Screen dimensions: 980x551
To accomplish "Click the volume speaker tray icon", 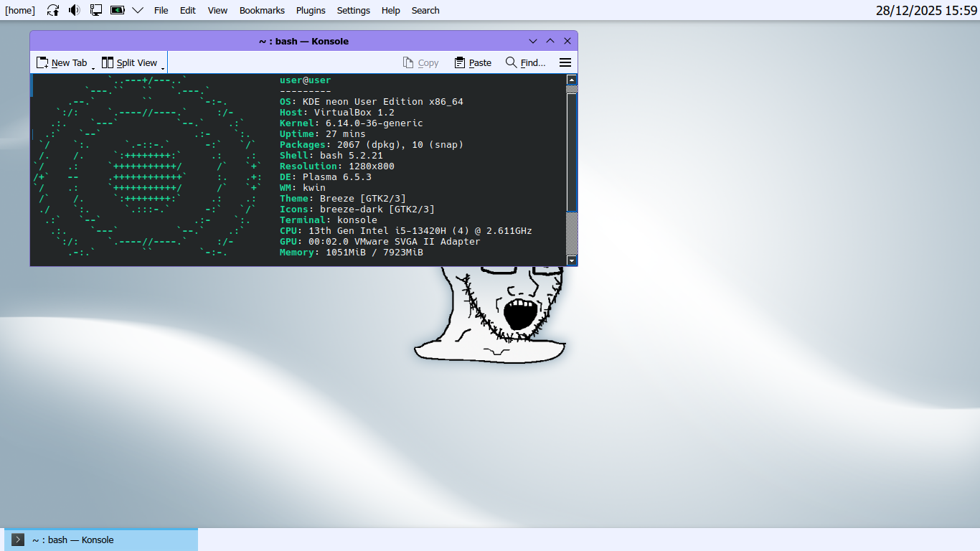I will tap(75, 10).
